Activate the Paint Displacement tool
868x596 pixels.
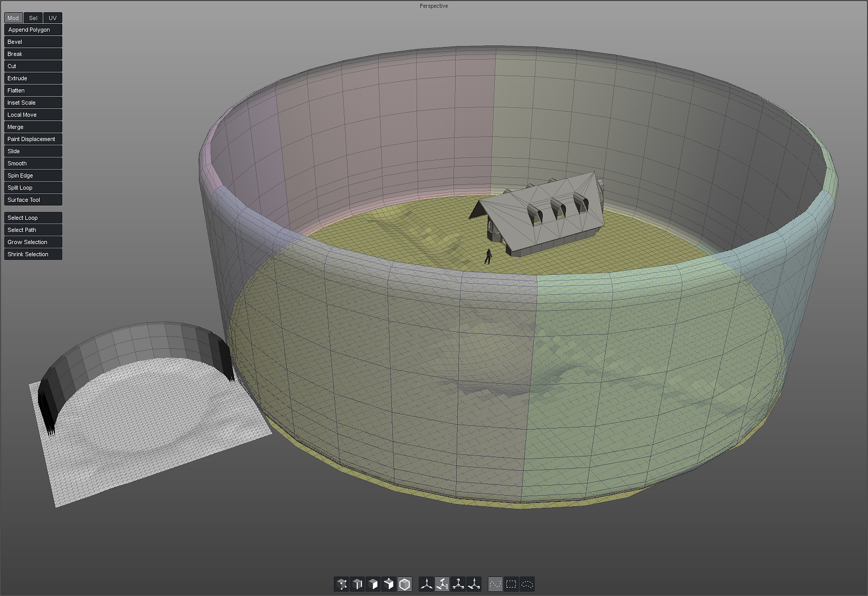(x=33, y=139)
